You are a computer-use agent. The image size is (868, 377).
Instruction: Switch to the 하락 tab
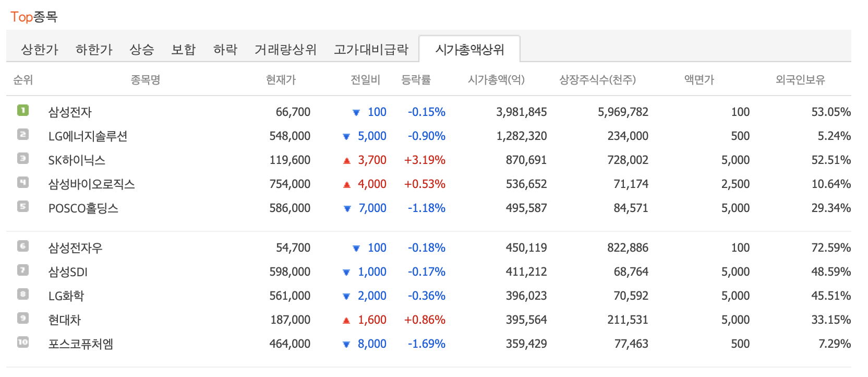coord(225,50)
